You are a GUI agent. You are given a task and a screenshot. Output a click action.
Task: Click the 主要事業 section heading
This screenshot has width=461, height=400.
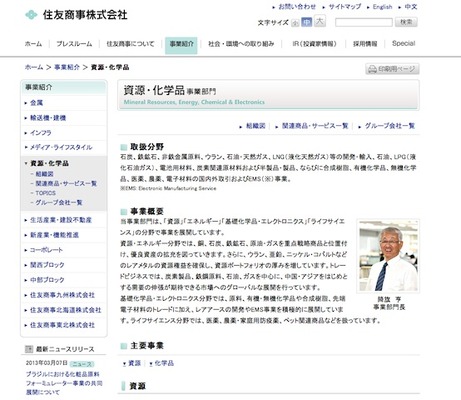coord(147,346)
